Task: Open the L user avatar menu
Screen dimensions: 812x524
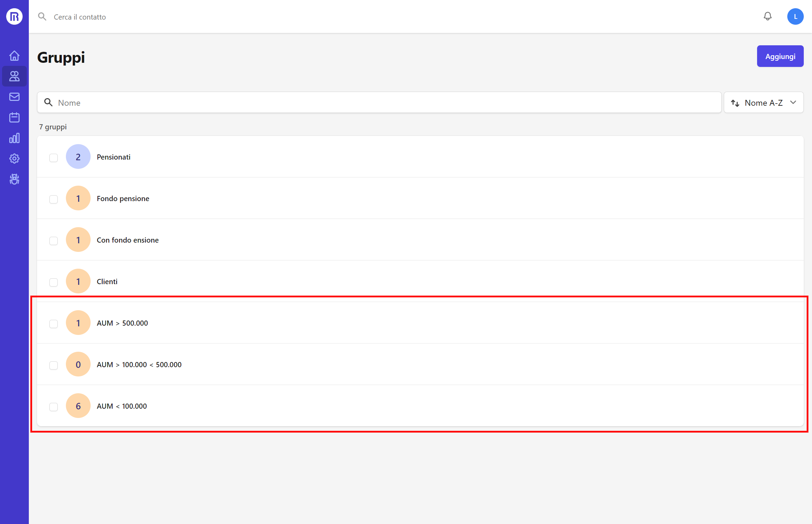Action: coord(795,16)
